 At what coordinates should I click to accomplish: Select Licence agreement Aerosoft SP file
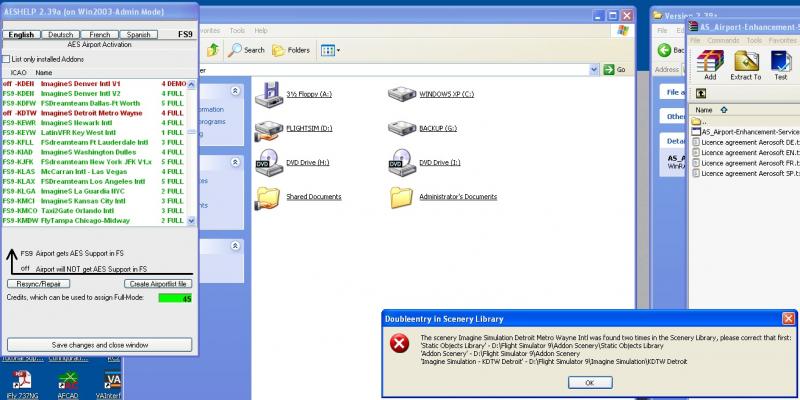(745, 173)
